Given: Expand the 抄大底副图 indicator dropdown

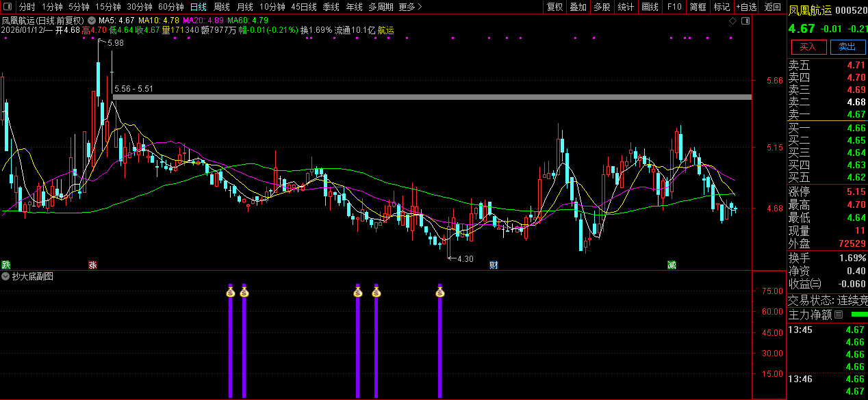Looking at the screenshot, I should 6,276.
